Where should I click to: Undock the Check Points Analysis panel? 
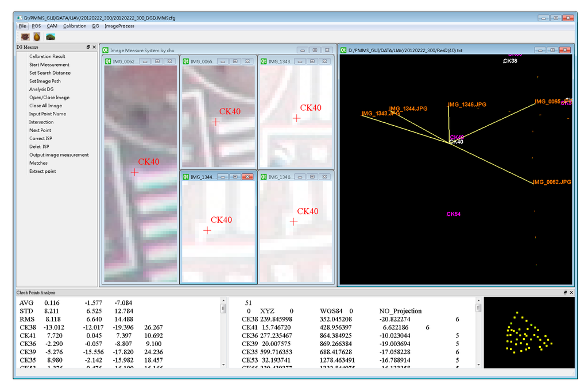pos(564,293)
